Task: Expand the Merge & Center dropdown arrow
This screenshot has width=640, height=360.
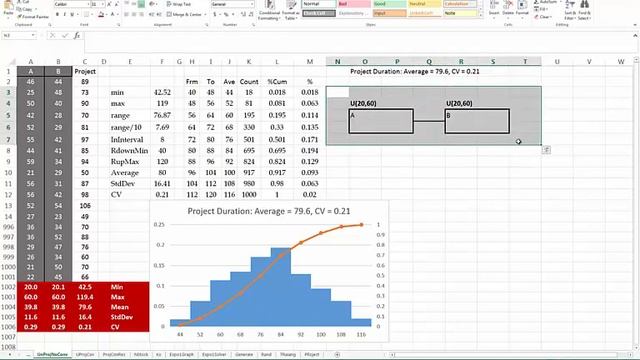Action: point(205,15)
